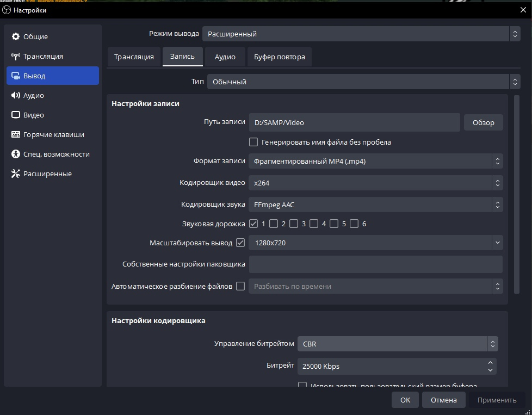
Task: Select the Трансляция antenna icon in sidebar
Action: click(x=15, y=57)
